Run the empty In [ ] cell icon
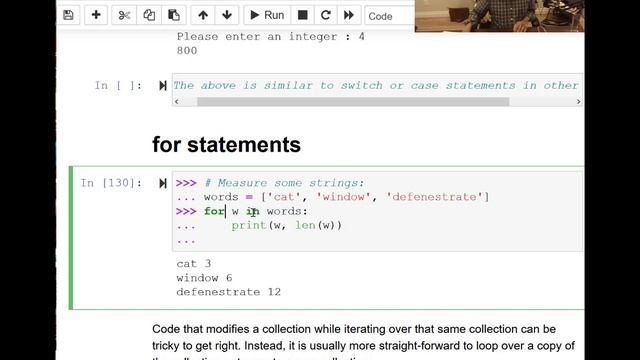 163,85
